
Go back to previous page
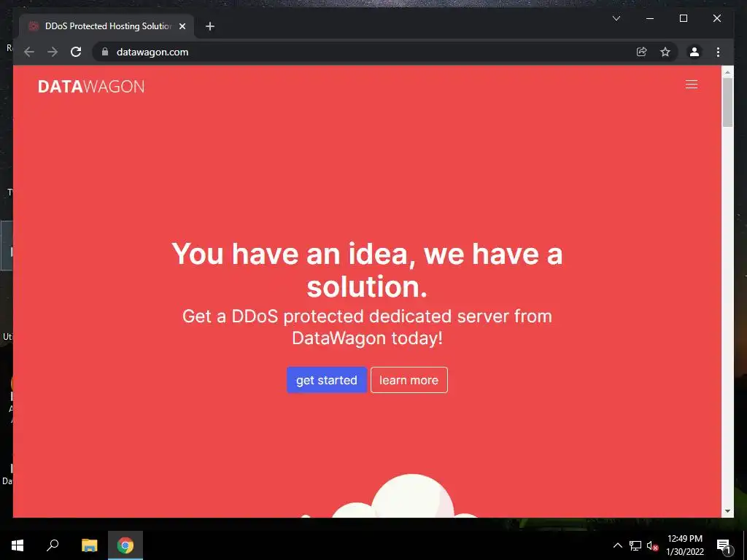[x=29, y=52]
